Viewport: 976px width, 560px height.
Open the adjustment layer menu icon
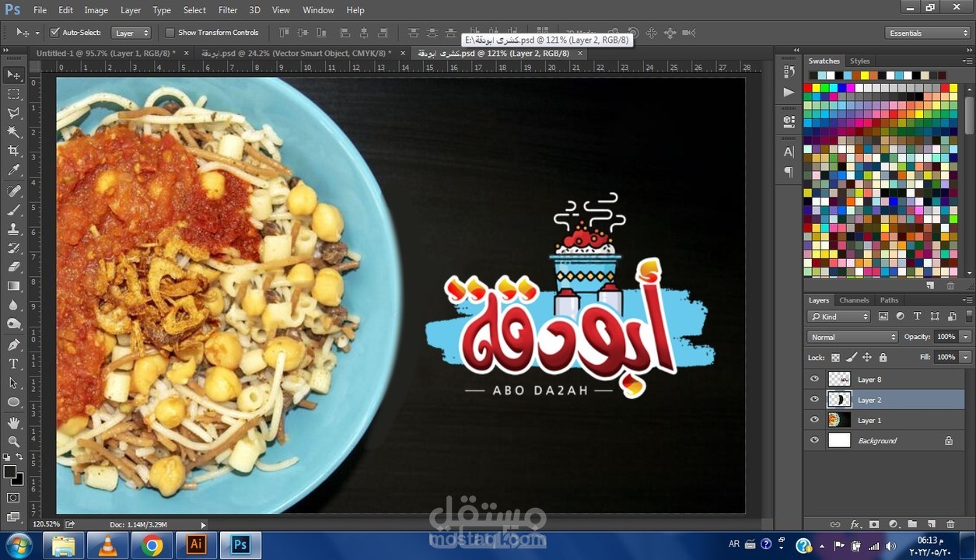(893, 524)
